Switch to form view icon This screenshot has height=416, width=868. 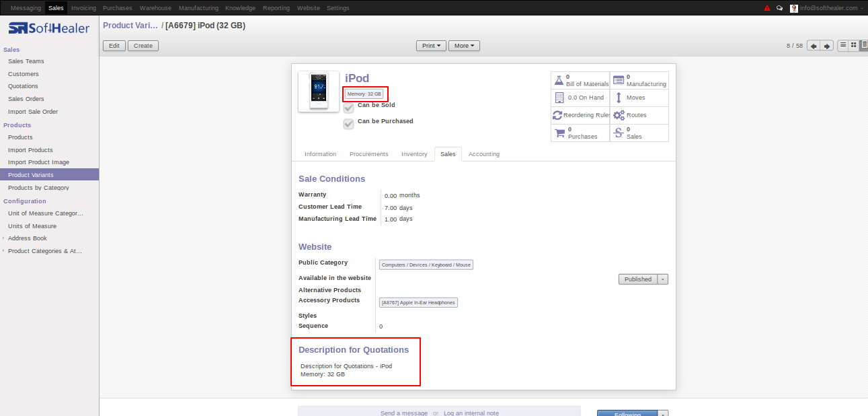(x=864, y=45)
